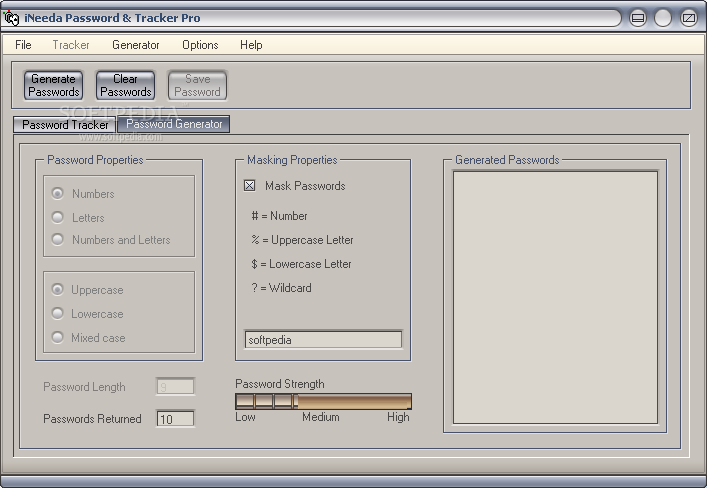Select the Lowercase radio button

[58, 313]
